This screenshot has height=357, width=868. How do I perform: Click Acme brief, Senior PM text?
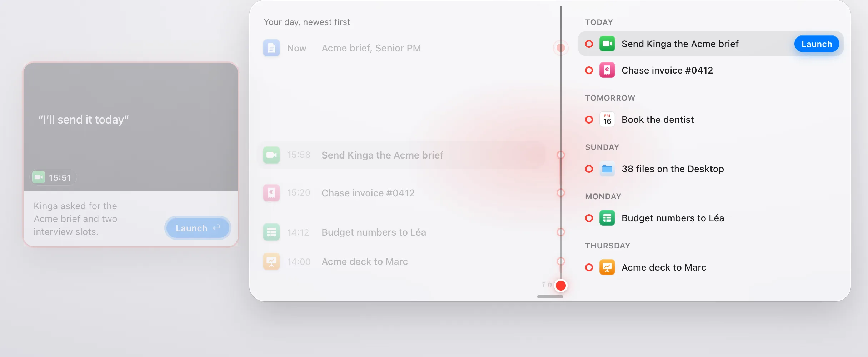pos(371,48)
